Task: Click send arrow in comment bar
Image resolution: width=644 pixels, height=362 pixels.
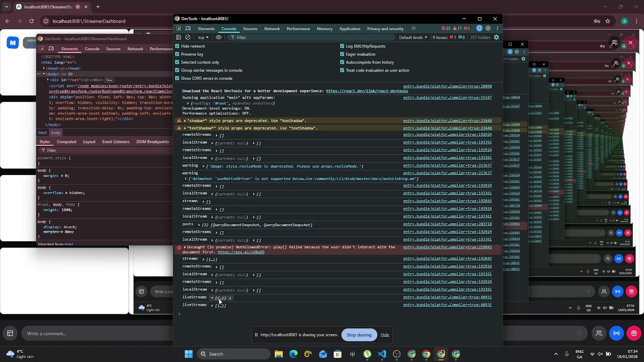Action: click(x=579, y=333)
